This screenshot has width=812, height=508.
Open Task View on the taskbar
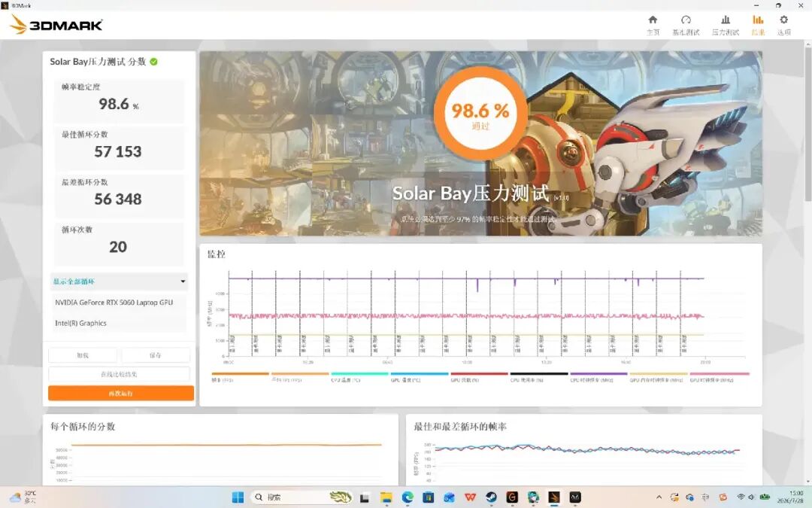tap(365, 497)
